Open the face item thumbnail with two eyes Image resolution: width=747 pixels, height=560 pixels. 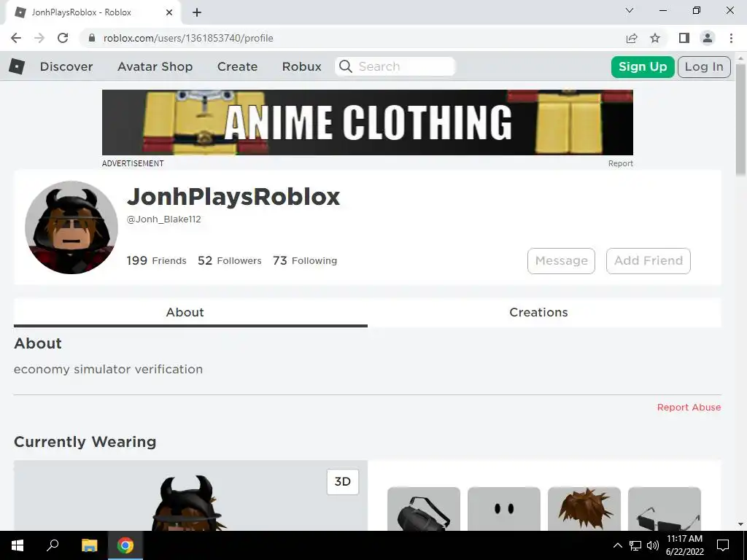(504, 508)
